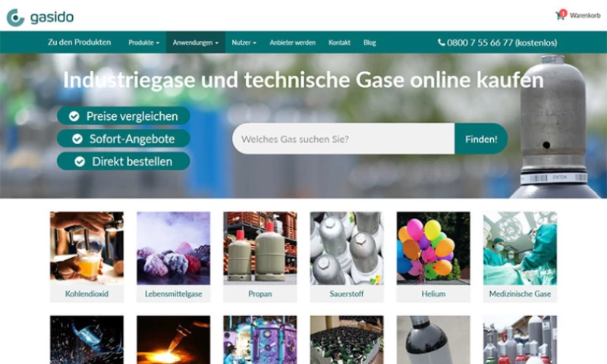Open the green-capped cylinders crate image
This screenshot has width=607, height=364.
pos(347,340)
